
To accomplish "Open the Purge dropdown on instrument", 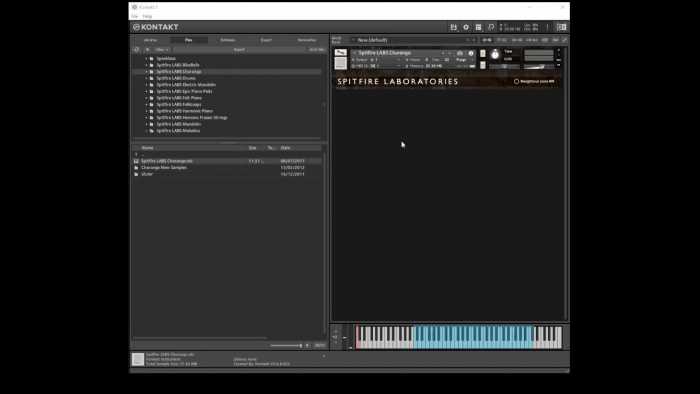I will pos(462,59).
